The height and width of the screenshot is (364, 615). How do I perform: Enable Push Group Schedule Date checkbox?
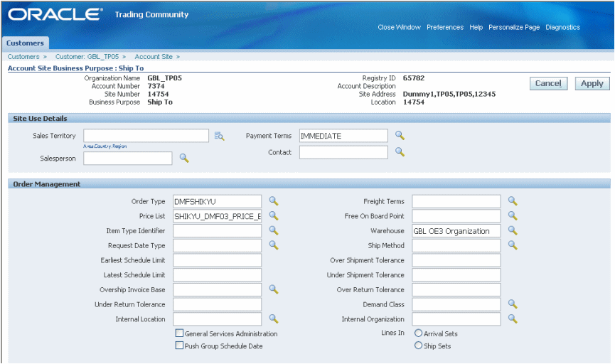[x=179, y=346]
